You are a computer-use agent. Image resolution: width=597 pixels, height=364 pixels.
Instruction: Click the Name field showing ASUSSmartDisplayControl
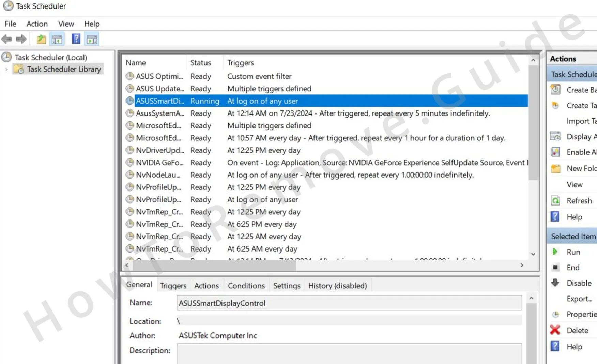point(349,303)
